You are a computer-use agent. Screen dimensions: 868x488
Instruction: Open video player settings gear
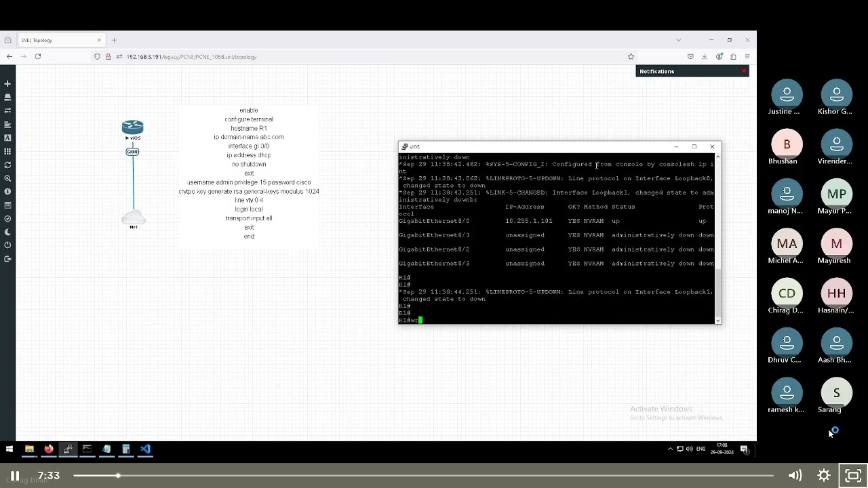point(824,476)
